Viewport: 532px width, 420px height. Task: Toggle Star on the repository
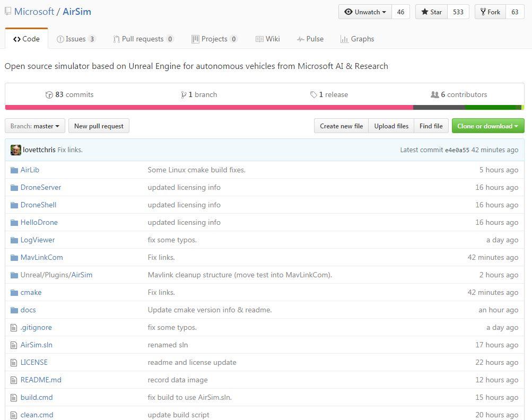[x=432, y=12]
